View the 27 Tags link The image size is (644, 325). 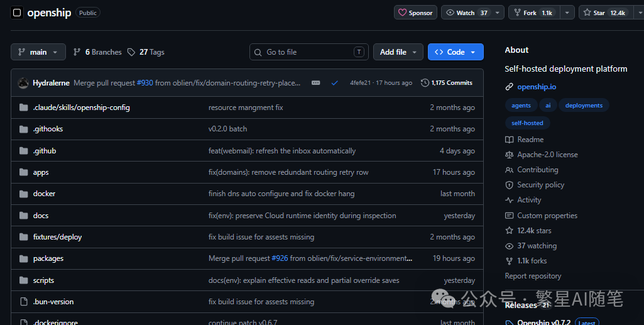[146, 52]
